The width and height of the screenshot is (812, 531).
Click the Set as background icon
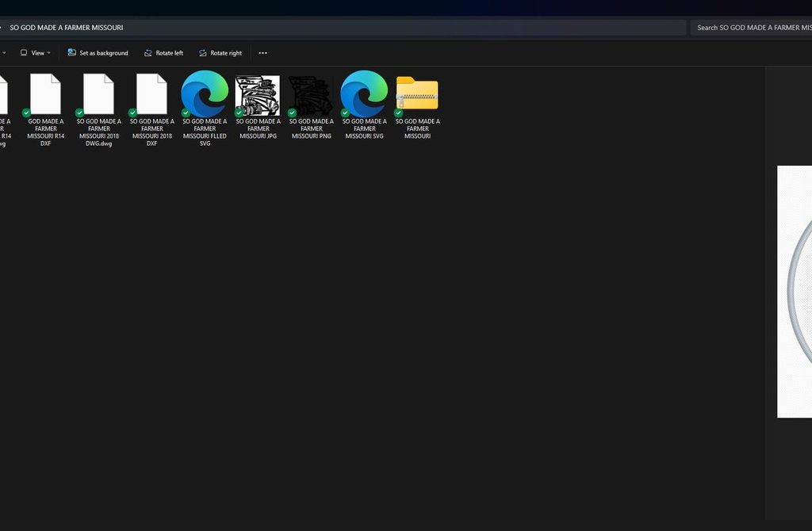point(72,53)
